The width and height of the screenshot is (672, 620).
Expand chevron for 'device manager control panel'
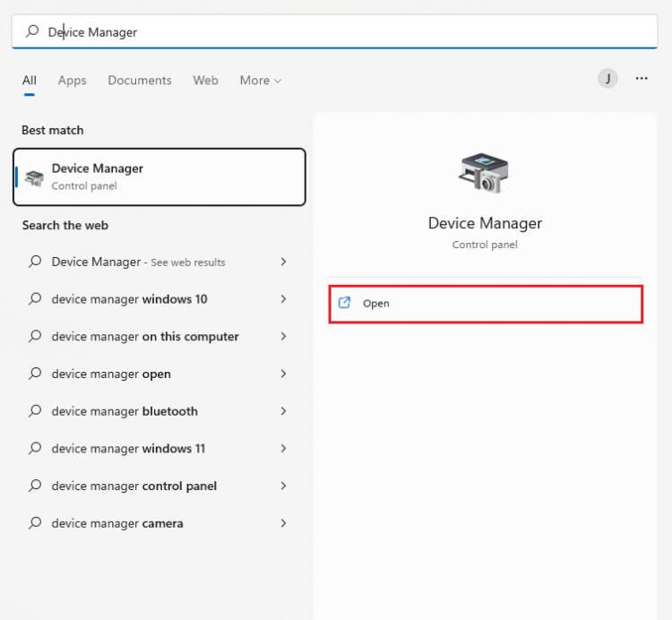(283, 486)
